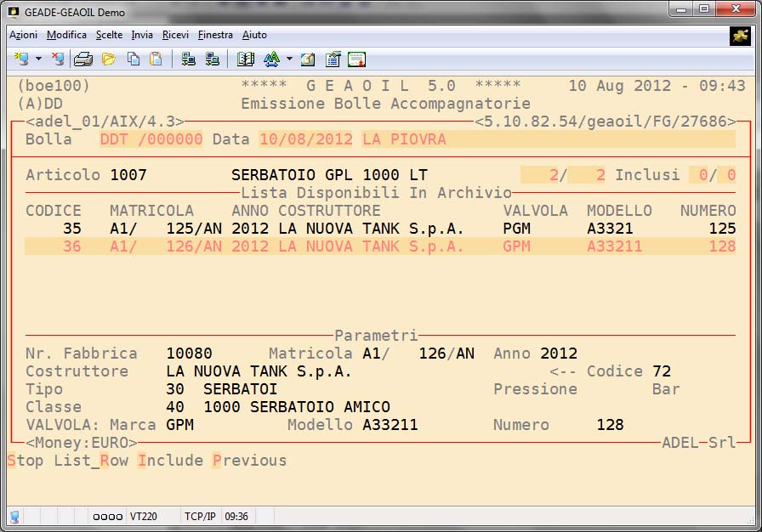762x532 pixels.
Task: Click the Previous command in bottom line
Action: [249, 461]
